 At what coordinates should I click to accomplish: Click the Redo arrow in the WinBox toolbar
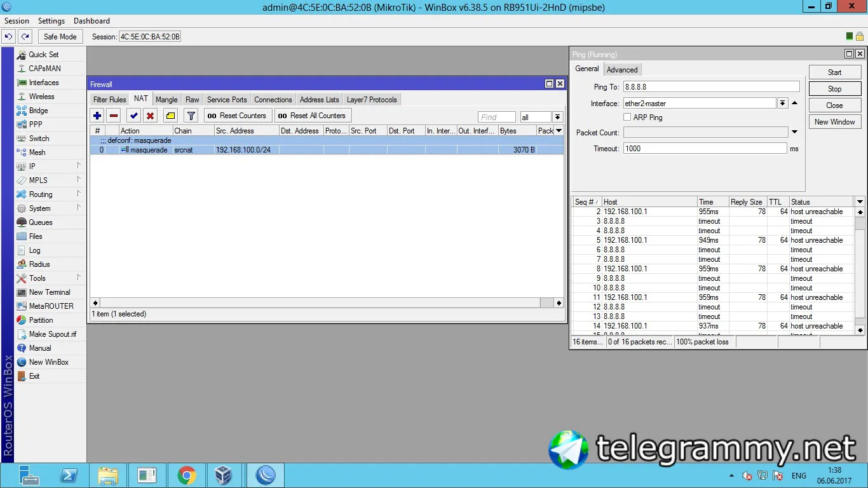click(25, 37)
